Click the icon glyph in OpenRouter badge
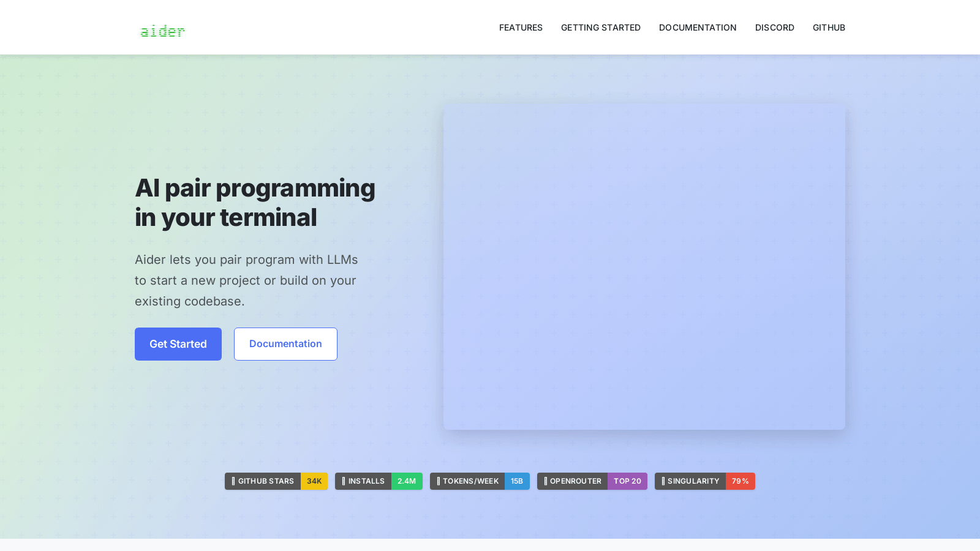The image size is (980, 551). (546, 481)
